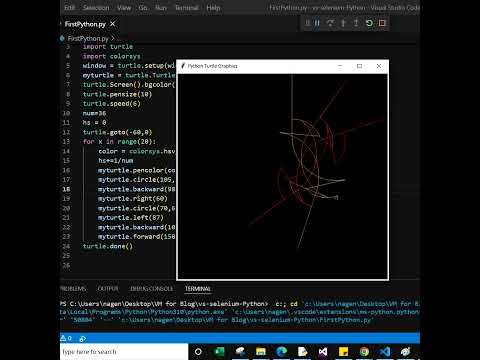This screenshot has height=360, width=480.
Task: Pause the debug session
Action: pyautogui.click(x=317, y=23)
